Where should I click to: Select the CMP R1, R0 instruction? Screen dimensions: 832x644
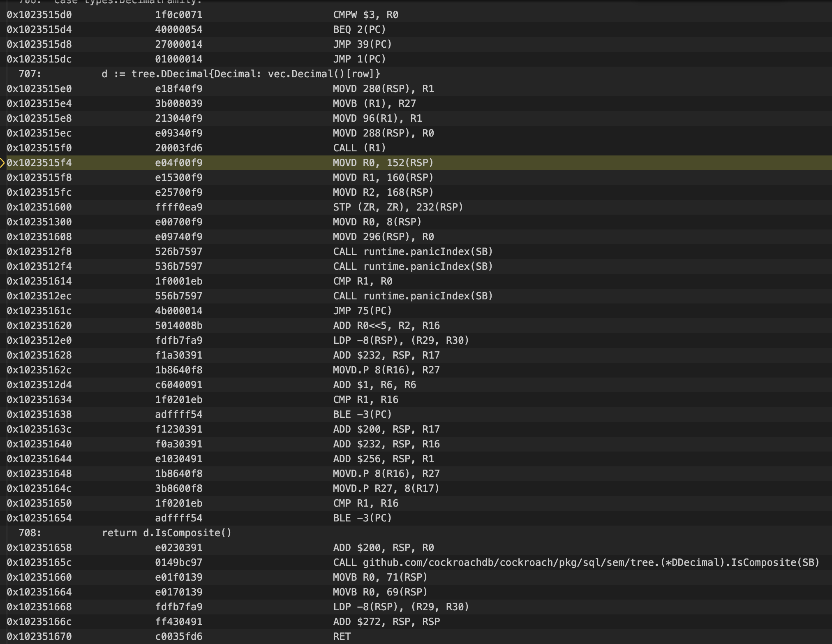coord(362,281)
